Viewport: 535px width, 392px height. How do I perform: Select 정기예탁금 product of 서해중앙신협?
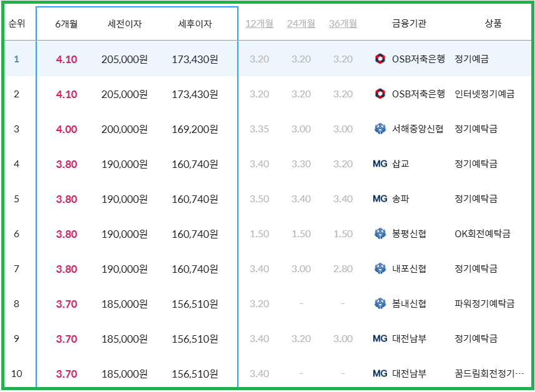pyautogui.click(x=476, y=129)
